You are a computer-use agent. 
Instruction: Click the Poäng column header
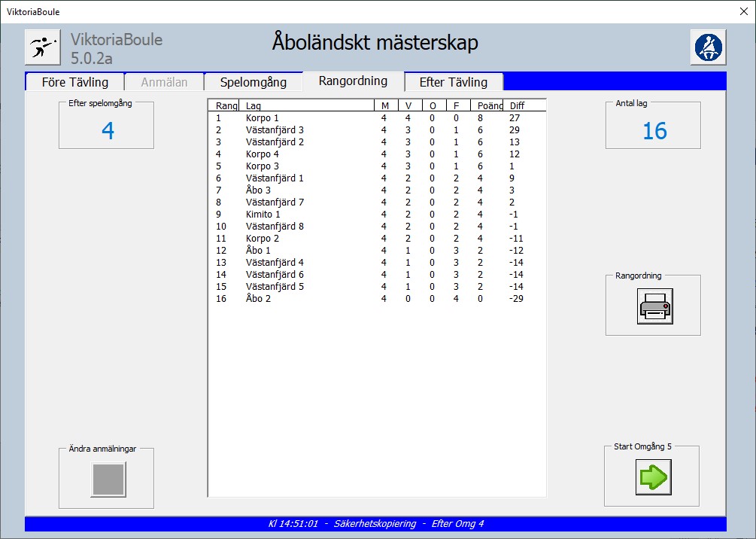click(490, 105)
